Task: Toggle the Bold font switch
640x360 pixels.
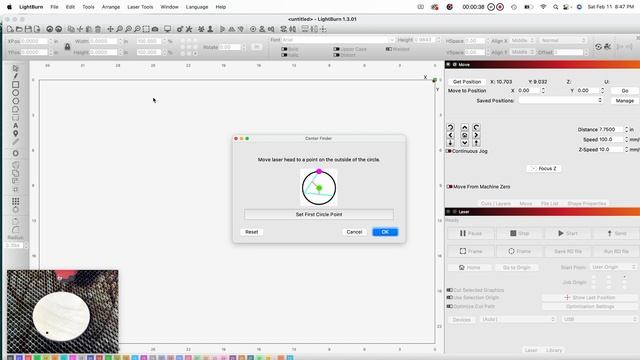Action: (x=284, y=49)
